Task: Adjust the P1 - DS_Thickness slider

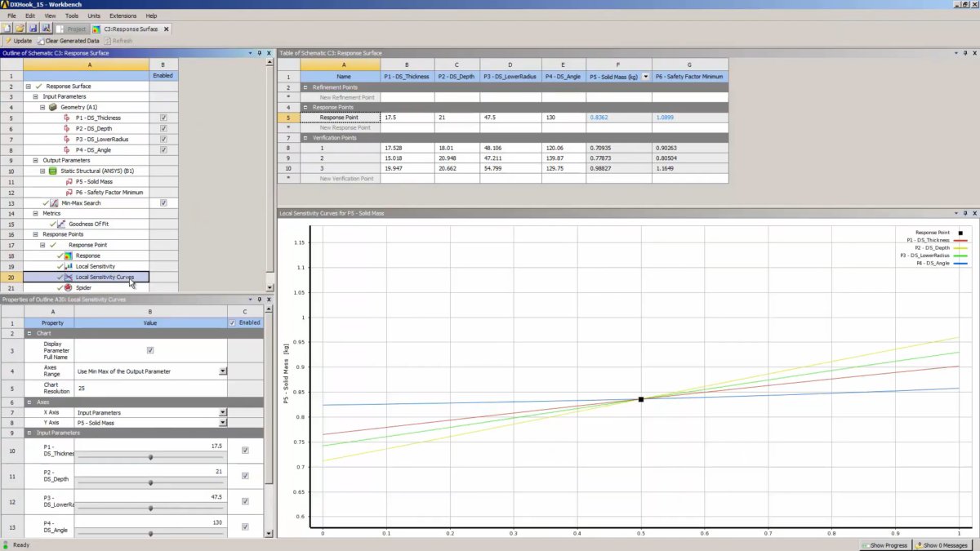Action: pyautogui.click(x=151, y=457)
